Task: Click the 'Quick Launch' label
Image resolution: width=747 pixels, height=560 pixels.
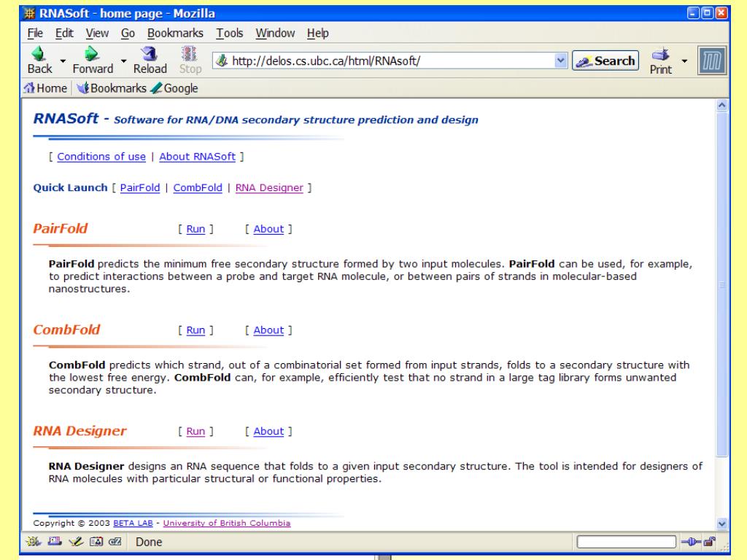Action: pyautogui.click(x=70, y=187)
